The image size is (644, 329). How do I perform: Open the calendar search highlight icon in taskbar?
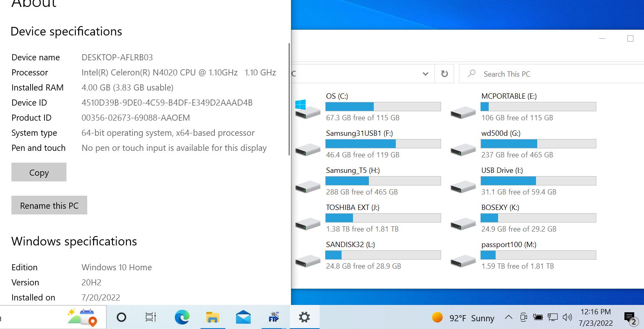click(x=82, y=317)
